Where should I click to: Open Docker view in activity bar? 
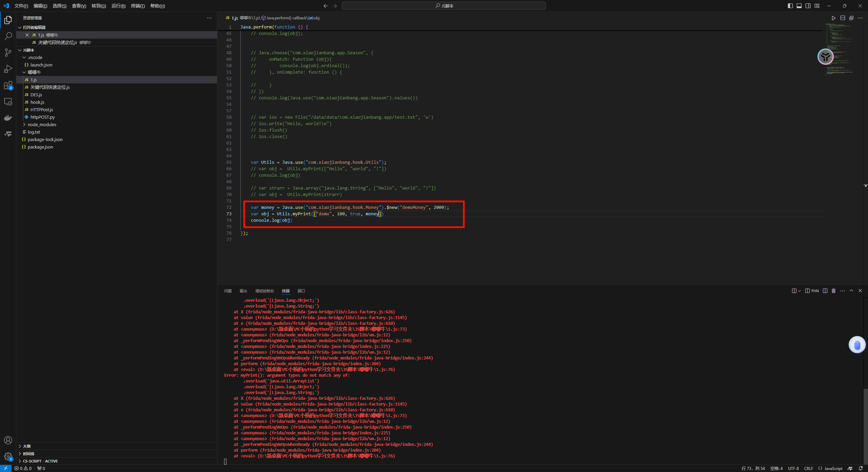click(x=8, y=118)
